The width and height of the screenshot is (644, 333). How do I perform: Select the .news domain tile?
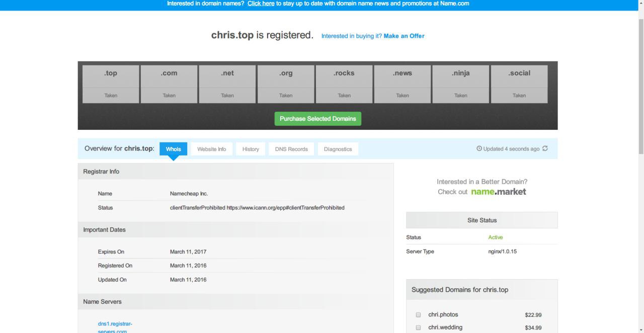tap(403, 84)
